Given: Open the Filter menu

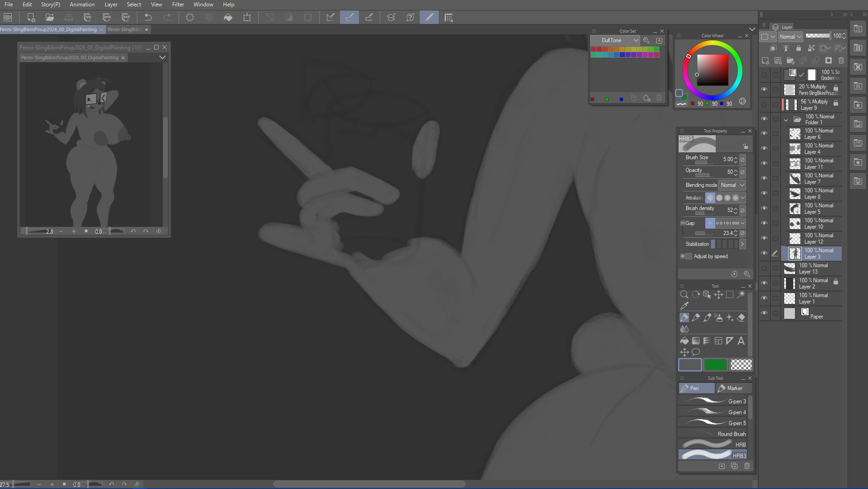Looking at the screenshot, I should [x=178, y=5].
